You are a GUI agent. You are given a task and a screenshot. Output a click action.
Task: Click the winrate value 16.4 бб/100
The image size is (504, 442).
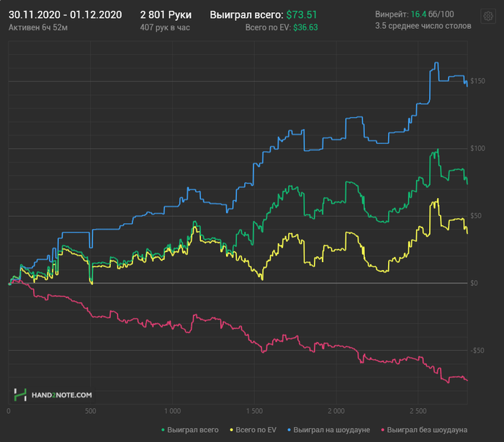coord(432,14)
